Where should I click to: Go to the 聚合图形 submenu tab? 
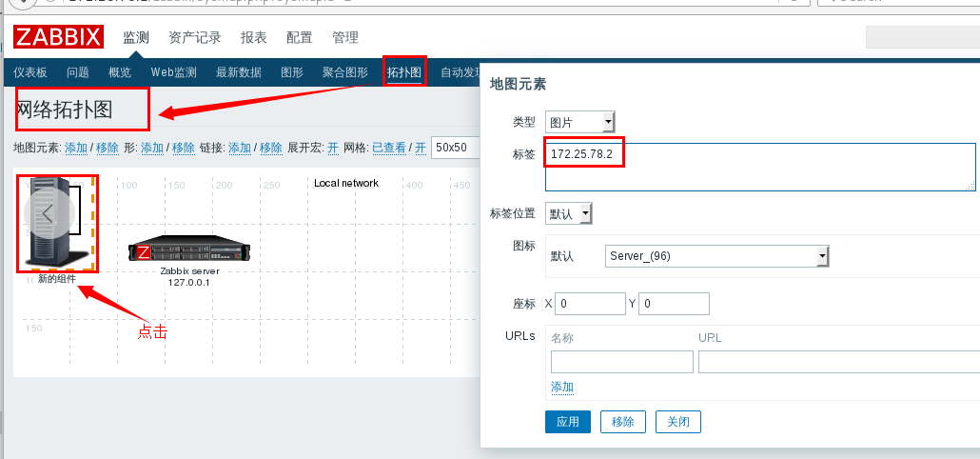[345, 72]
